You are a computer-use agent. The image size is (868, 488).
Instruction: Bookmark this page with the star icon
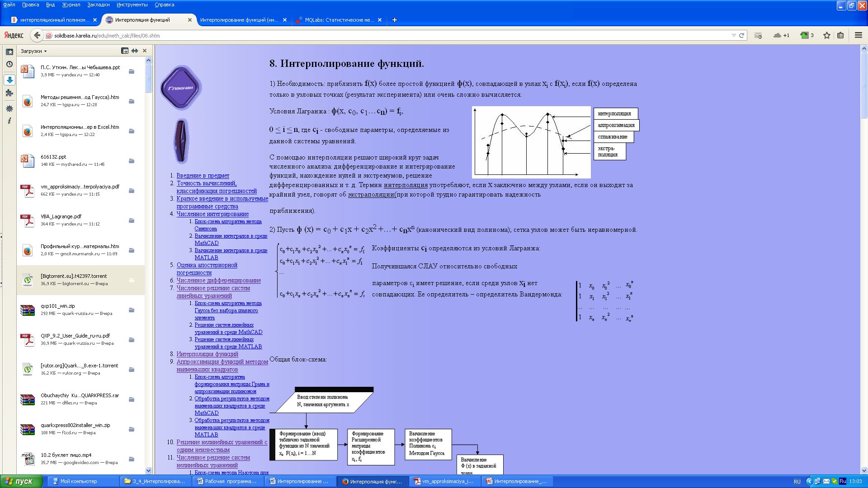pyautogui.click(x=827, y=35)
